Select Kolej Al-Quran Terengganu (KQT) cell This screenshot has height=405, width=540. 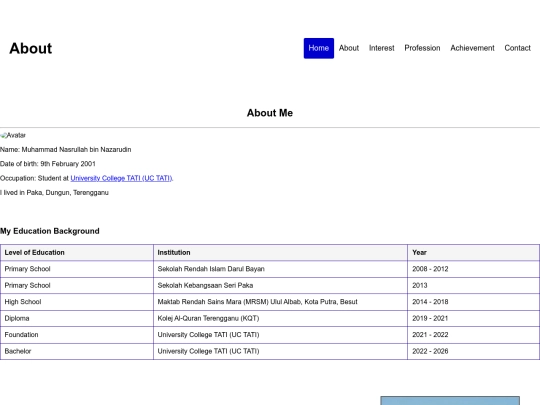click(280, 318)
